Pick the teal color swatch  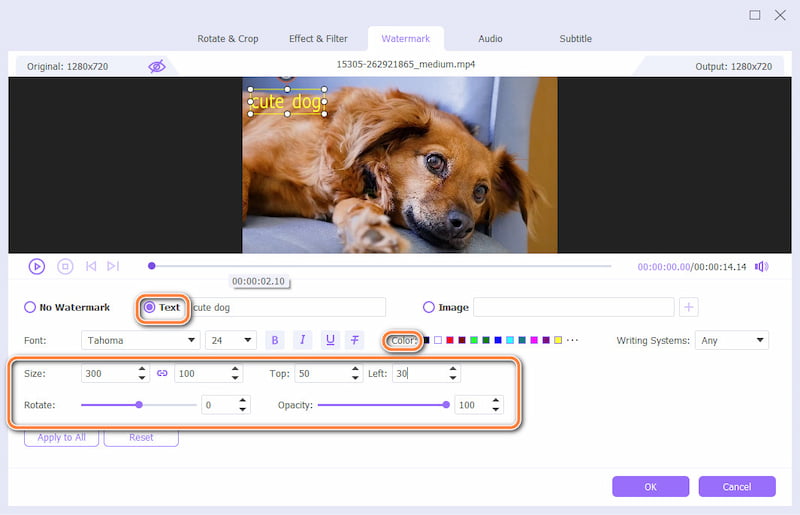(522, 340)
